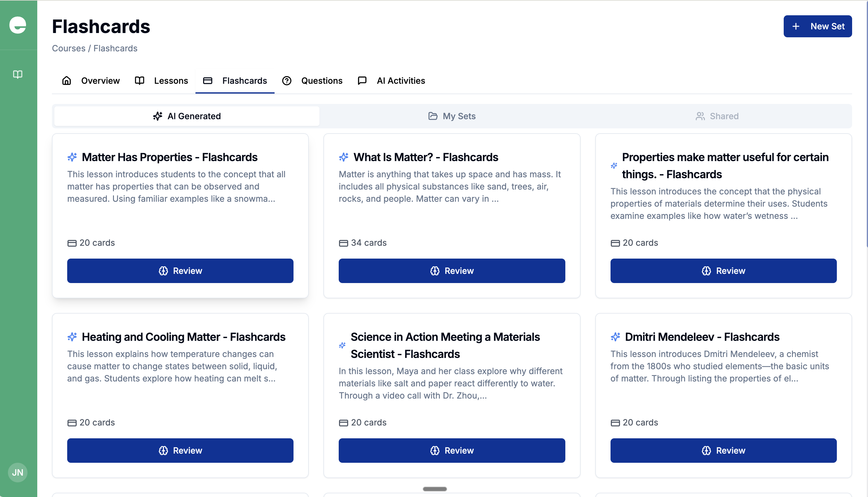Switch to the Overview tab
The image size is (868, 497).
click(91, 81)
